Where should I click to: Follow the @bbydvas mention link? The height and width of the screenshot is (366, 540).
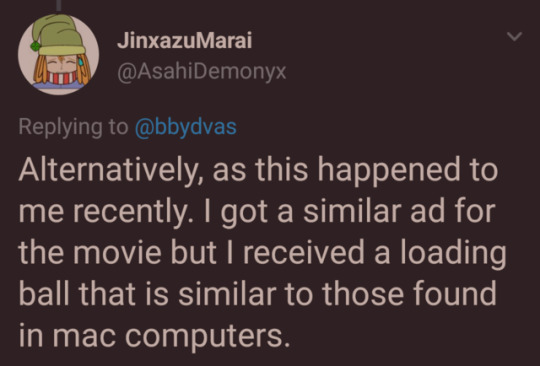click(x=186, y=127)
